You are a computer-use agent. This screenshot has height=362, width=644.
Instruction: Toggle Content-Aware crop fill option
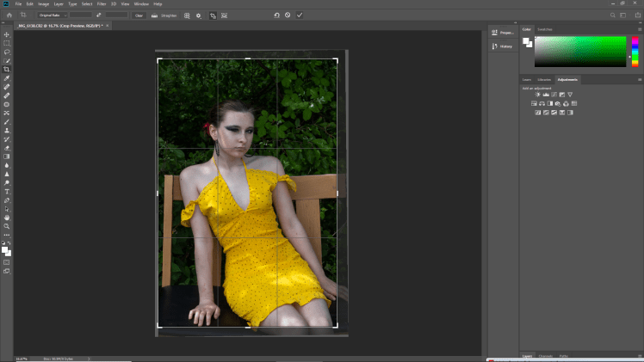[225, 15]
